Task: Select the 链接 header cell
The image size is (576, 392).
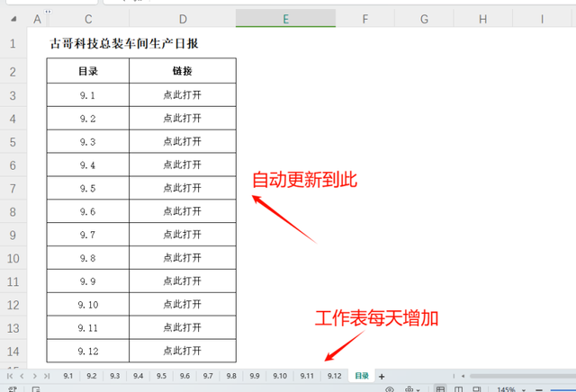Action: 183,71
